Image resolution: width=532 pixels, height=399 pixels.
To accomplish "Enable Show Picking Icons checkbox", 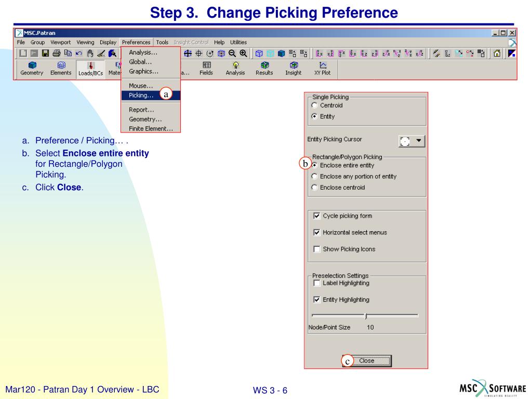I will 316,249.
